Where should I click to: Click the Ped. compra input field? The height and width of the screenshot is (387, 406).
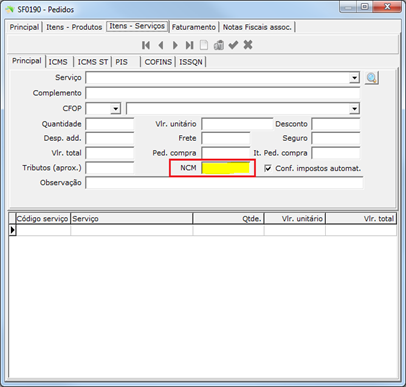coord(226,153)
